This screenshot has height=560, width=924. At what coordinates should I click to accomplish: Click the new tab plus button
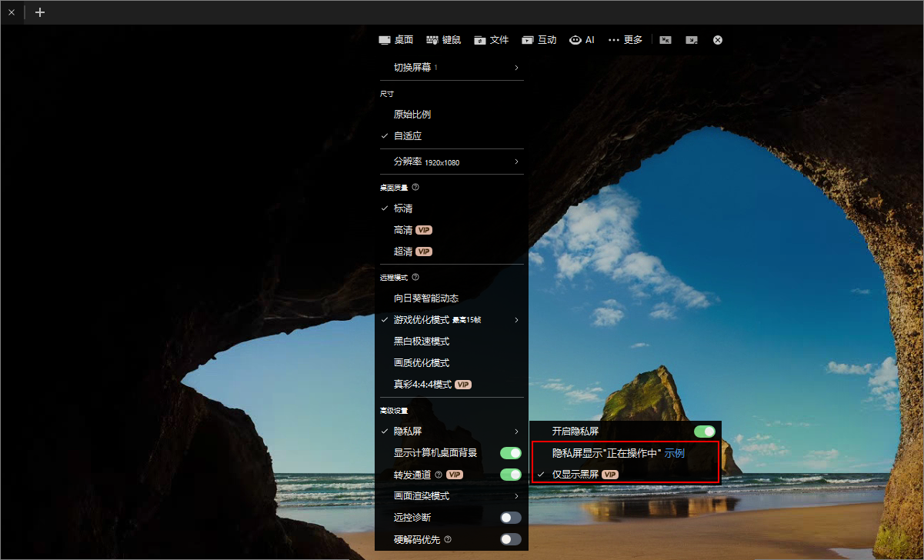tap(40, 12)
